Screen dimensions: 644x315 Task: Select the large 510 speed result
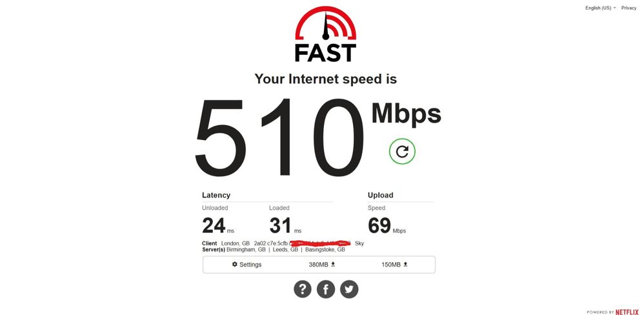[x=279, y=137]
